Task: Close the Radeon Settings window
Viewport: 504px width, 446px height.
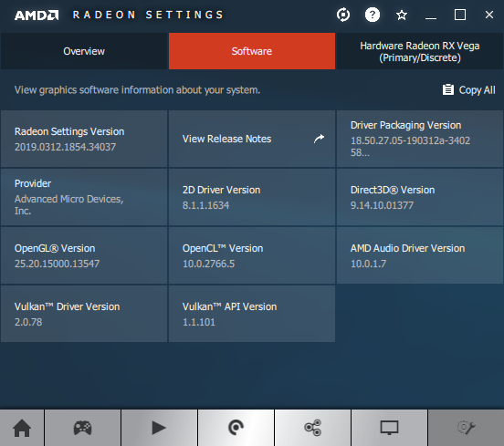Action: (x=489, y=15)
